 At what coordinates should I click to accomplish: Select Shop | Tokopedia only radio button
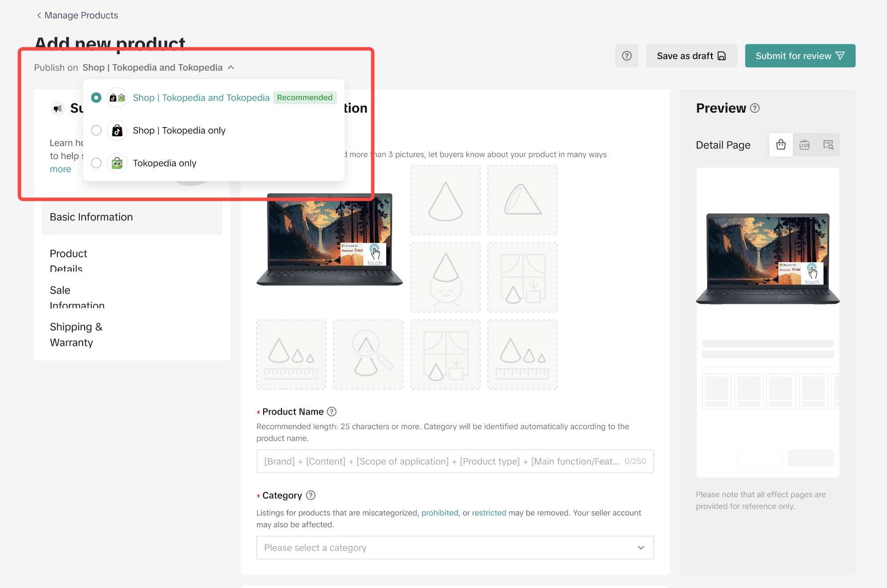pos(96,131)
